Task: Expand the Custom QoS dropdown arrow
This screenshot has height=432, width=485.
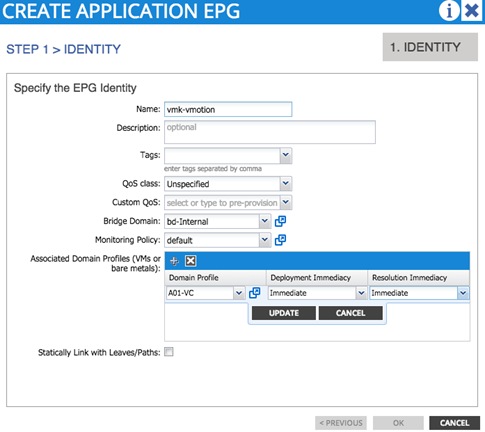Action: [x=286, y=202]
